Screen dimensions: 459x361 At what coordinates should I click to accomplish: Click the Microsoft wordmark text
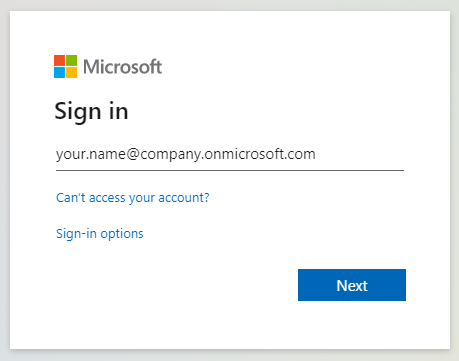(122, 67)
